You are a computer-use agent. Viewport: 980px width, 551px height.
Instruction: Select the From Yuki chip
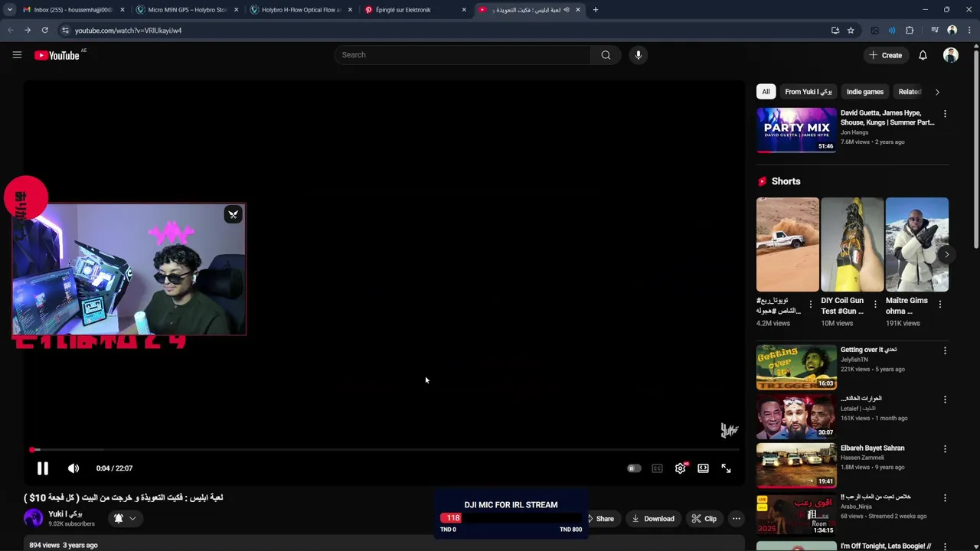coord(808,92)
